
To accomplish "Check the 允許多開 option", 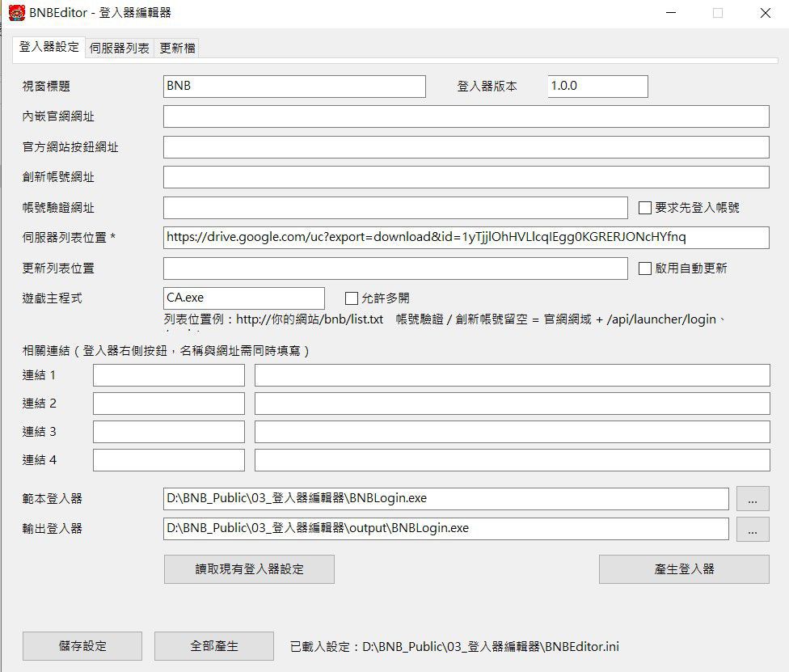I will coord(351,298).
